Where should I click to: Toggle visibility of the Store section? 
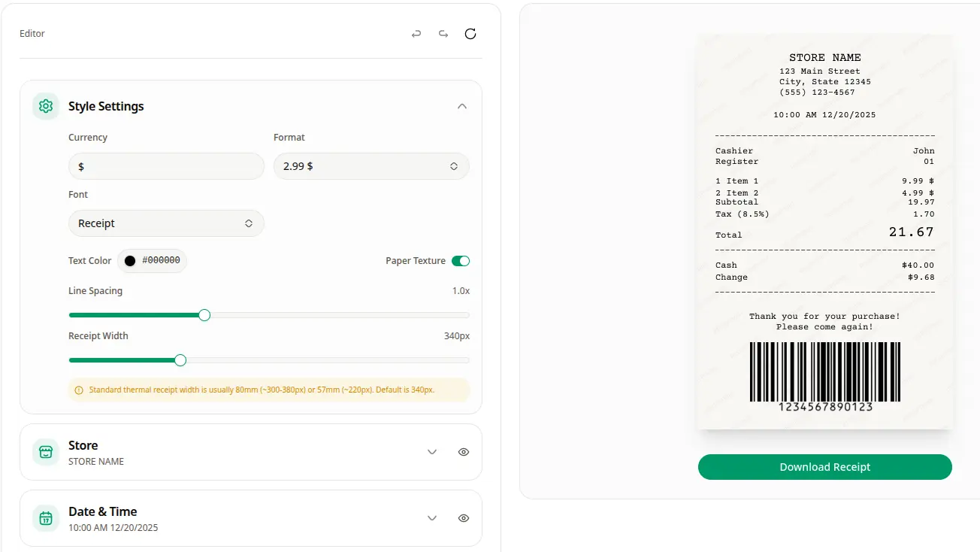coord(463,451)
